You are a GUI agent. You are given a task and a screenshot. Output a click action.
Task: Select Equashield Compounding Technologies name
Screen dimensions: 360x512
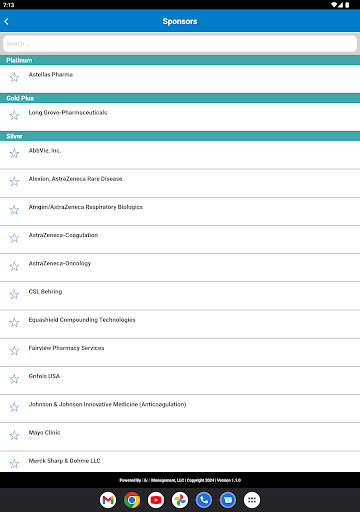(x=82, y=320)
